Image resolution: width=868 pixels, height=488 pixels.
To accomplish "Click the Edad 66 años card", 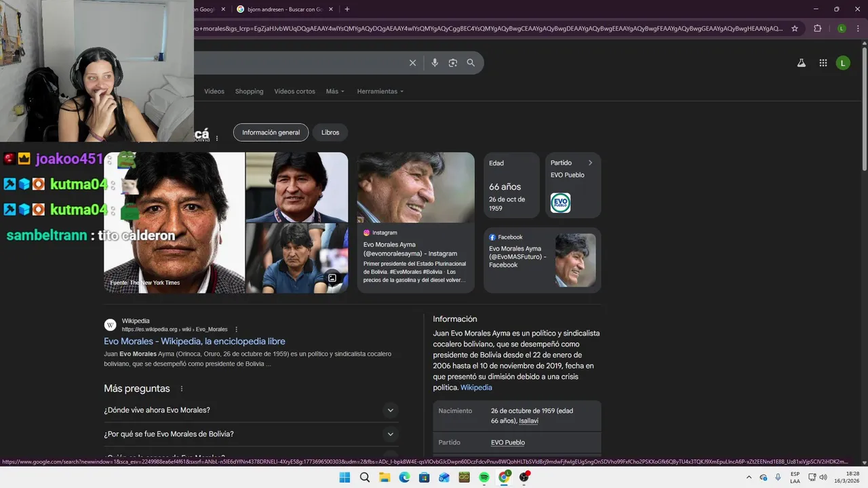I will point(511,185).
